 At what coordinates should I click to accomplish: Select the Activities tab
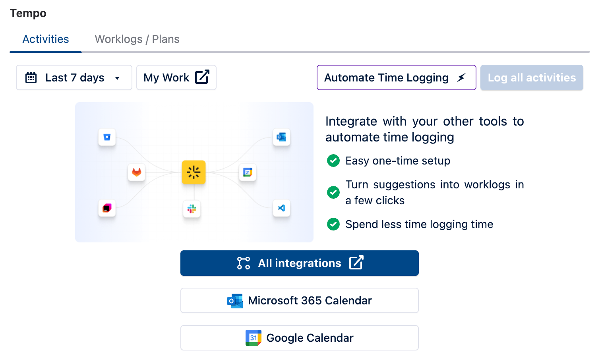[x=45, y=39]
